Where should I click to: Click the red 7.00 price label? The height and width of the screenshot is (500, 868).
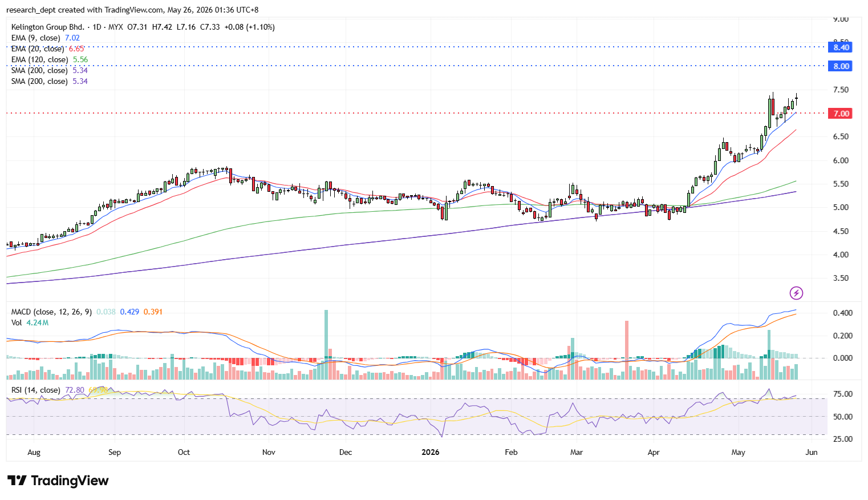pos(841,114)
